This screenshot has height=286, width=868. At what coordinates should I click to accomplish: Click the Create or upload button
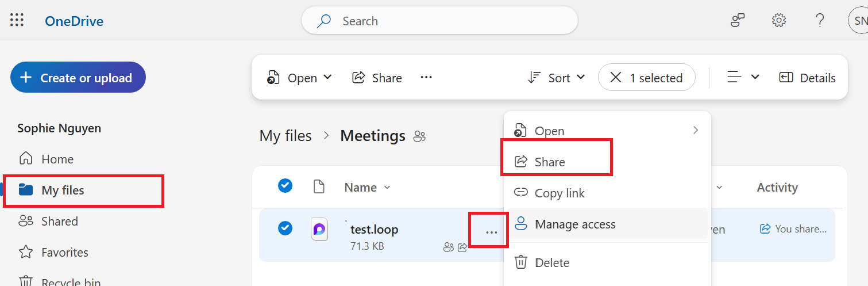[x=78, y=78]
